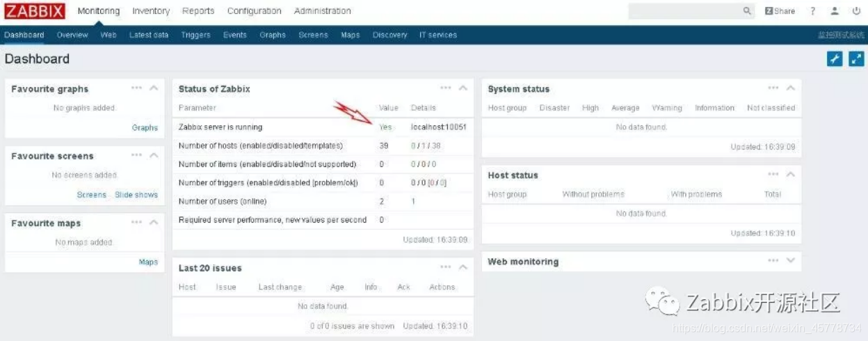Go to the Graphs submenu

pos(273,35)
